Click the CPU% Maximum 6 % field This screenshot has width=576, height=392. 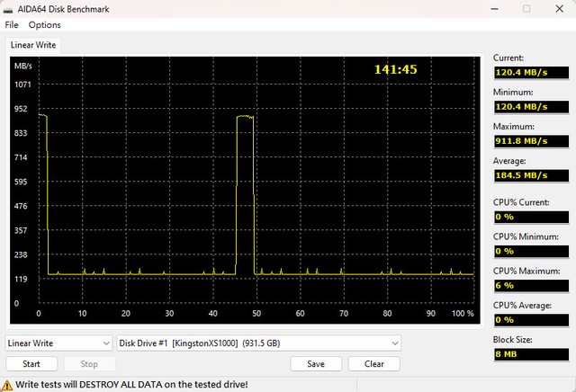tap(531, 285)
